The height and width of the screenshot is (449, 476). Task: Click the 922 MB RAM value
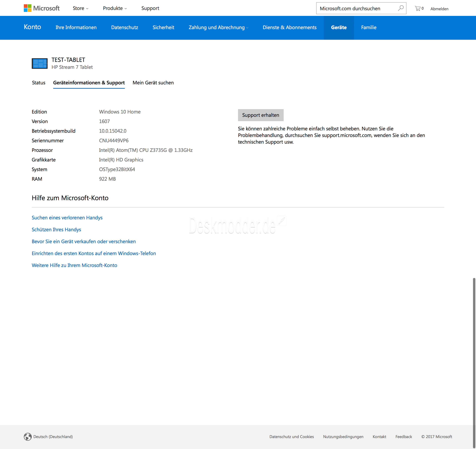click(x=107, y=179)
